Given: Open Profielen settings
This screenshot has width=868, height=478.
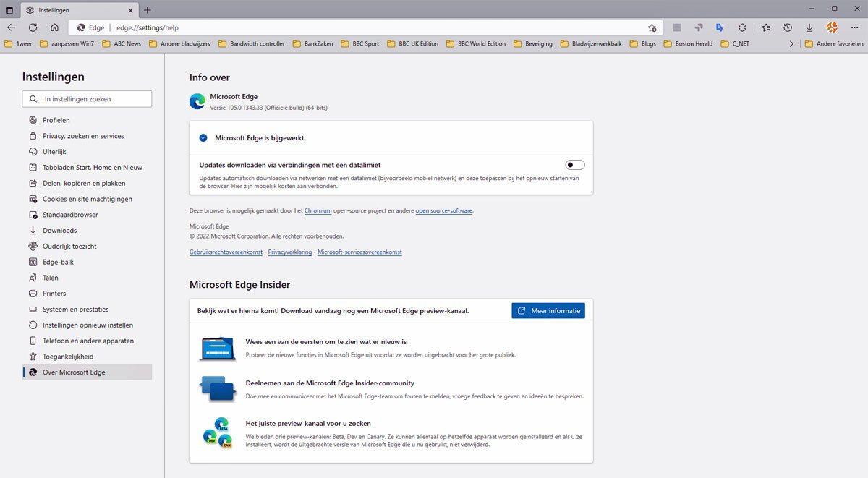Looking at the screenshot, I should (87, 120).
